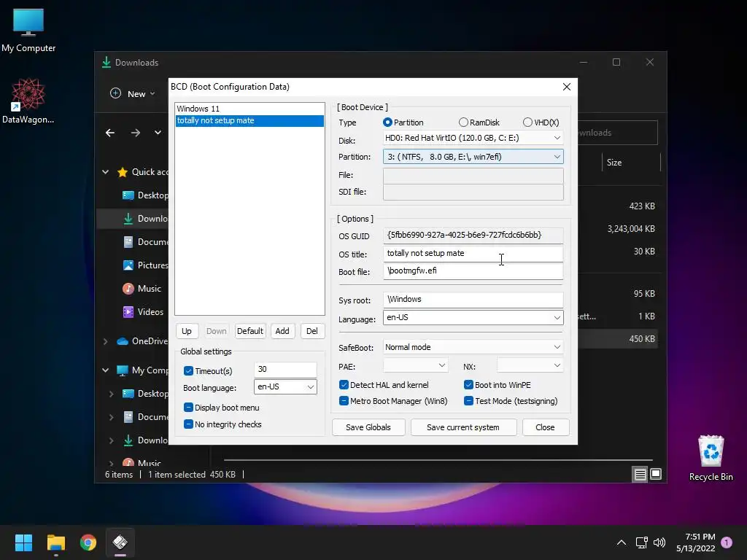Switch to details view in Downloads window

coord(640,474)
